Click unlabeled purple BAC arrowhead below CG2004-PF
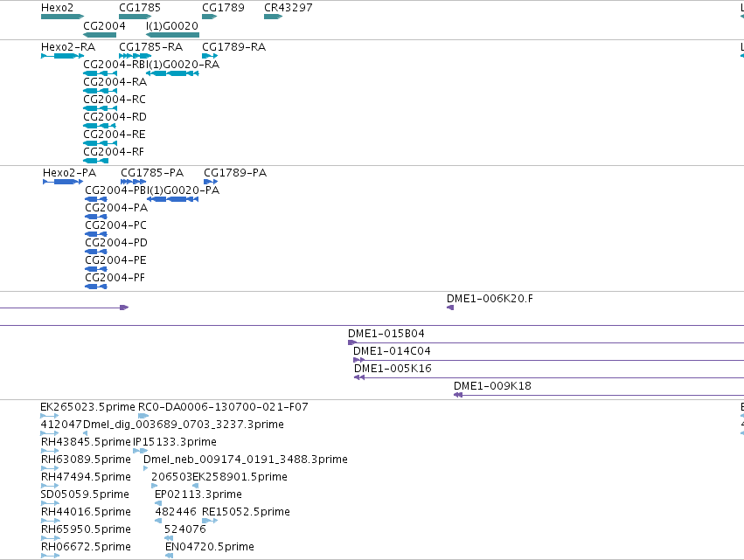 pos(124,308)
